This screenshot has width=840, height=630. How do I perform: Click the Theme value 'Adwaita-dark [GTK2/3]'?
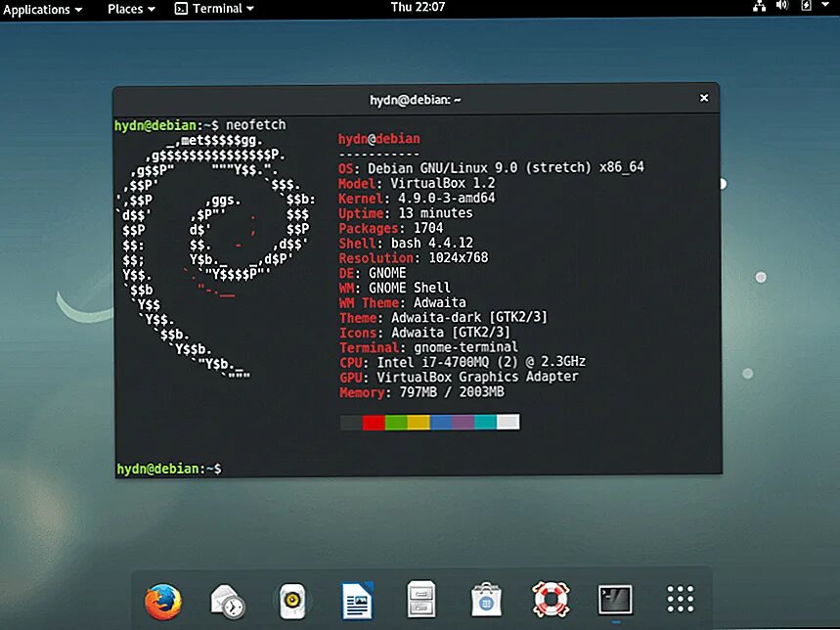coord(469,317)
